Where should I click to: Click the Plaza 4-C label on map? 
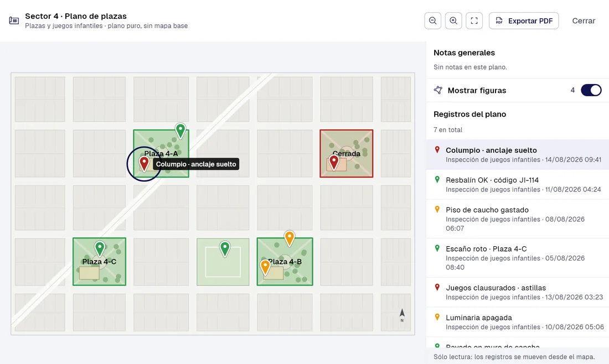100,262
